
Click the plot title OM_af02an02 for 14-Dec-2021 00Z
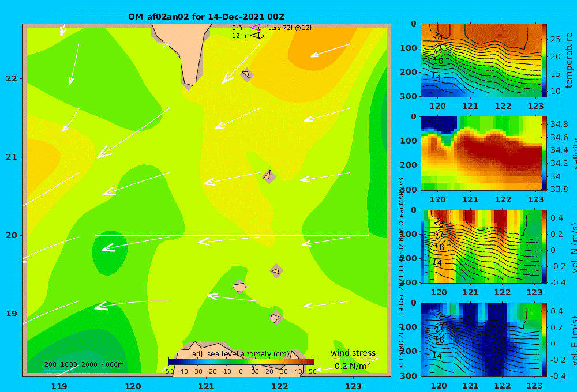pyautogui.click(x=206, y=17)
